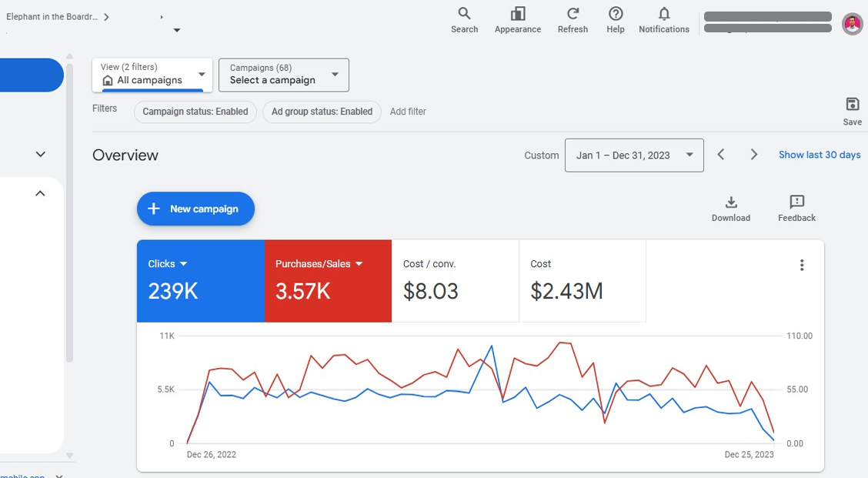Click Add filter field

(408, 112)
